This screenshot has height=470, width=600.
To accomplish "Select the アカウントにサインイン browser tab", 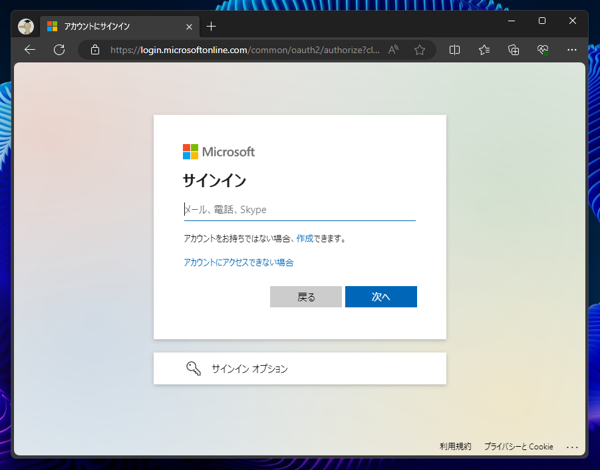I will 119,26.
